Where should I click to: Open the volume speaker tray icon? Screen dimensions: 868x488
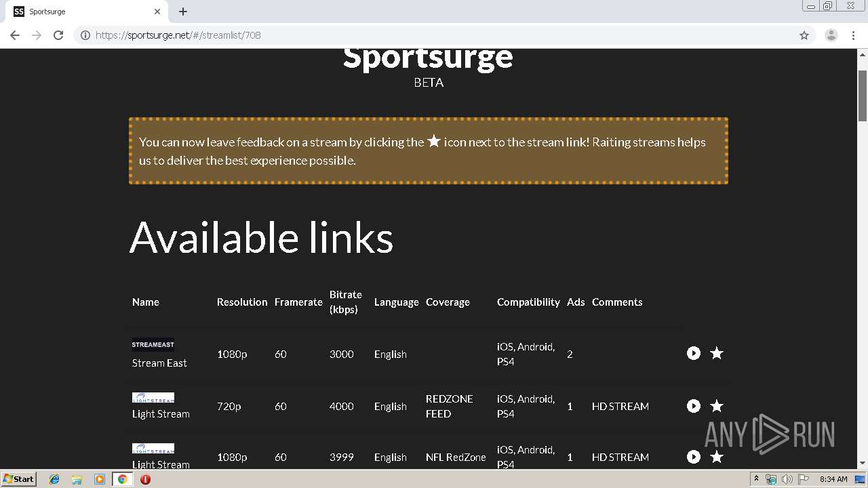[x=787, y=479]
